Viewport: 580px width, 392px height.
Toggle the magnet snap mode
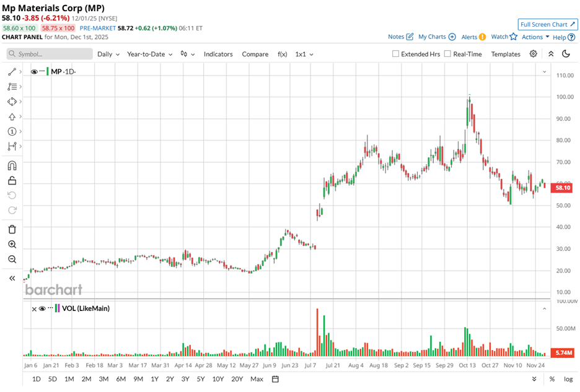12,166
